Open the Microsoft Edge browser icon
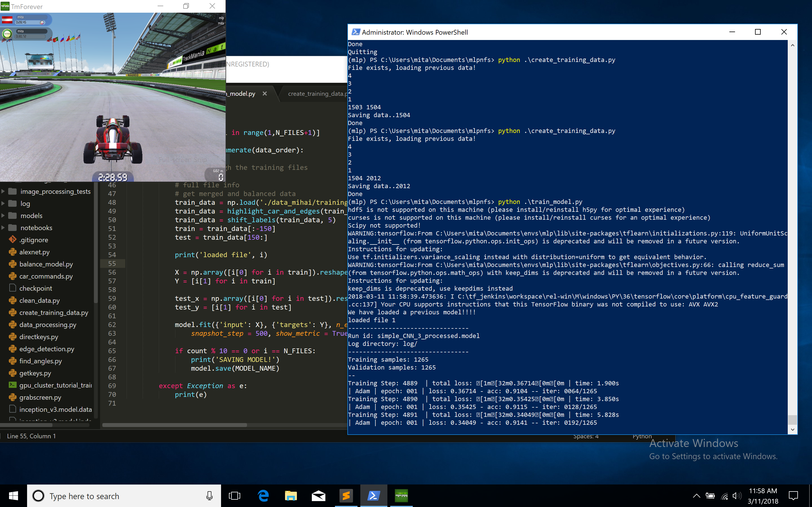Screen dimensions: 812x507 coord(263,496)
